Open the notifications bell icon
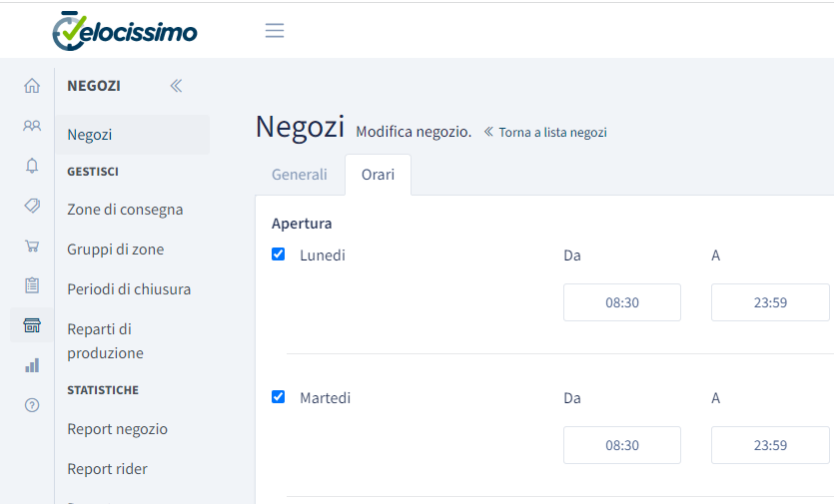 [x=32, y=166]
